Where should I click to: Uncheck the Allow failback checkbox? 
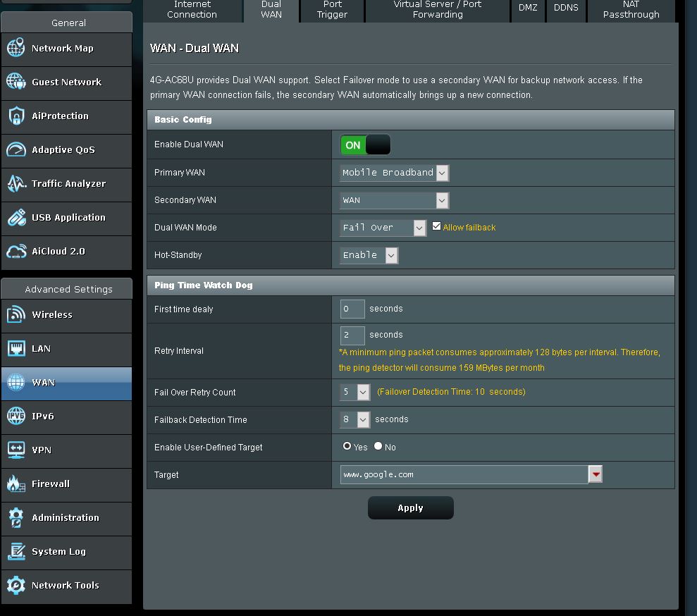tap(437, 226)
